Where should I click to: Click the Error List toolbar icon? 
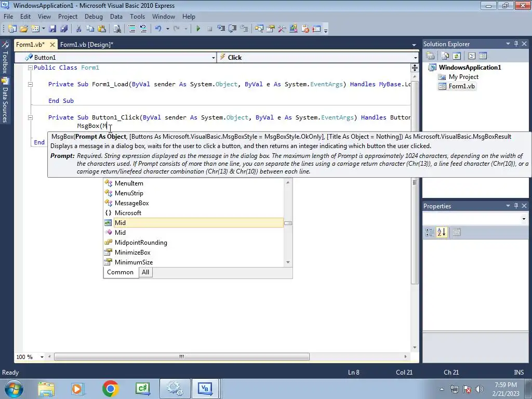(x=305, y=29)
